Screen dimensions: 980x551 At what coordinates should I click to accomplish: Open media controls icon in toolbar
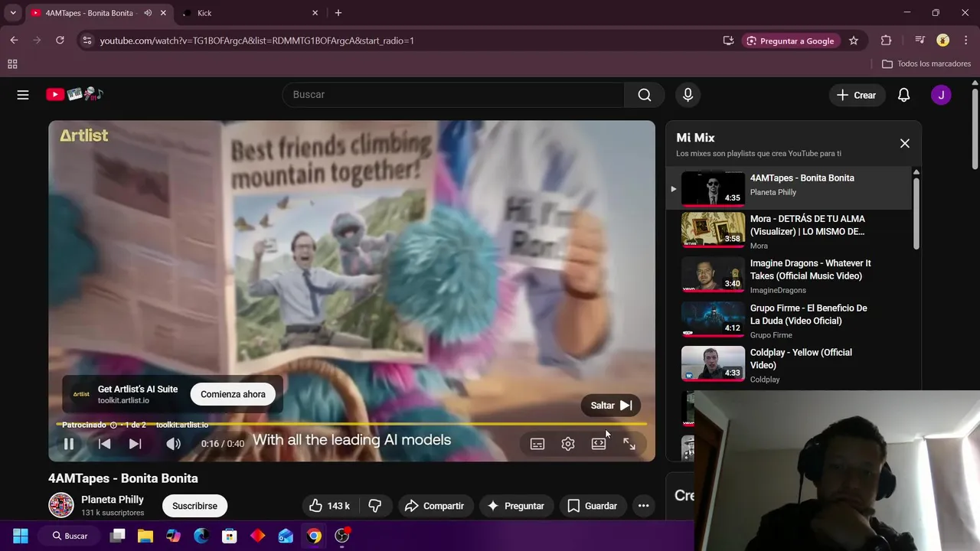(920, 41)
